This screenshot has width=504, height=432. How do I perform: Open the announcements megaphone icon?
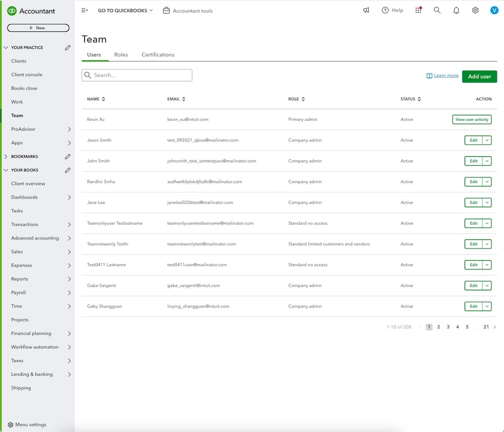(x=366, y=10)
